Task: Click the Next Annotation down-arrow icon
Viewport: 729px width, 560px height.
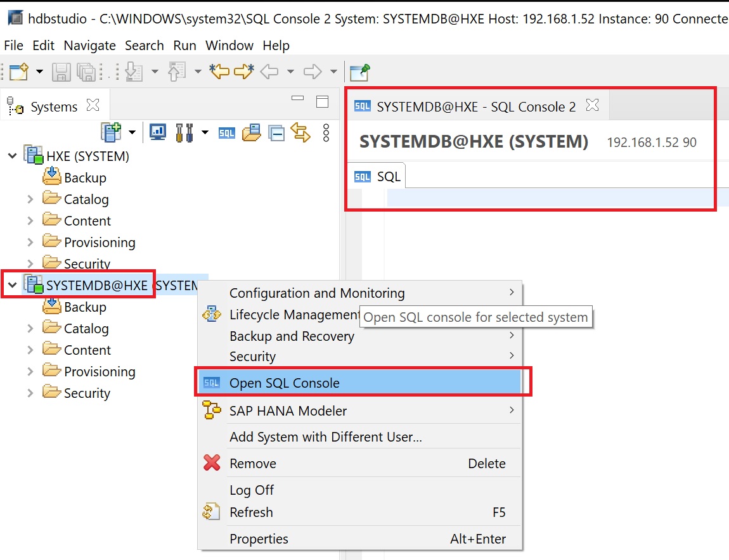Action: (x=134, y=72)
